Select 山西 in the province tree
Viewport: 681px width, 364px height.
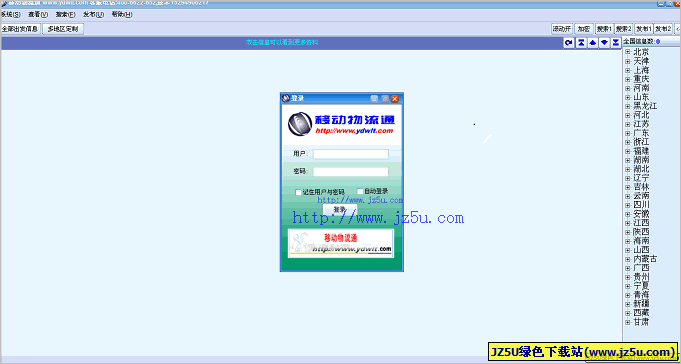click(x=641, y=250)
